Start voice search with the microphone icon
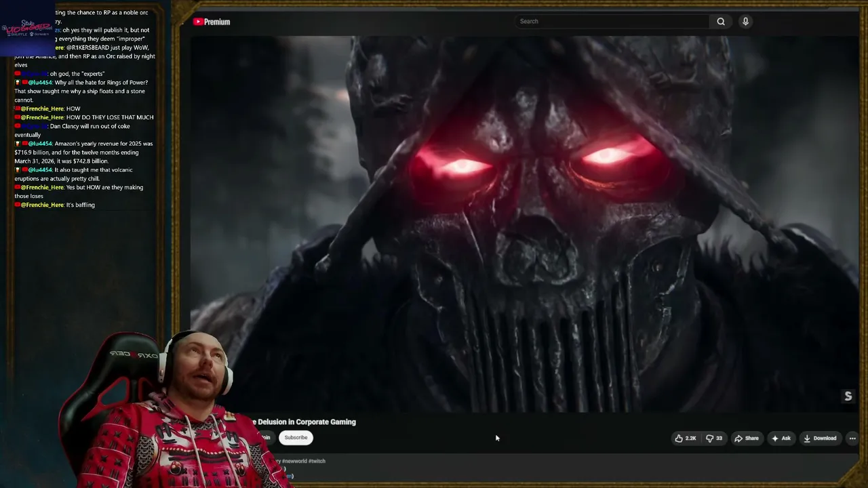 click(745, 22)
